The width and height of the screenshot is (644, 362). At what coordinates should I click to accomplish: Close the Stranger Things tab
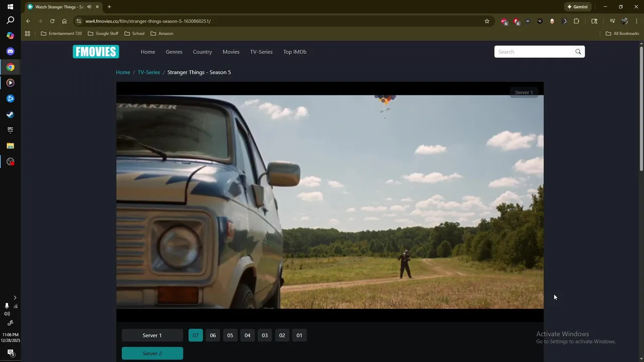coord(97,7)
